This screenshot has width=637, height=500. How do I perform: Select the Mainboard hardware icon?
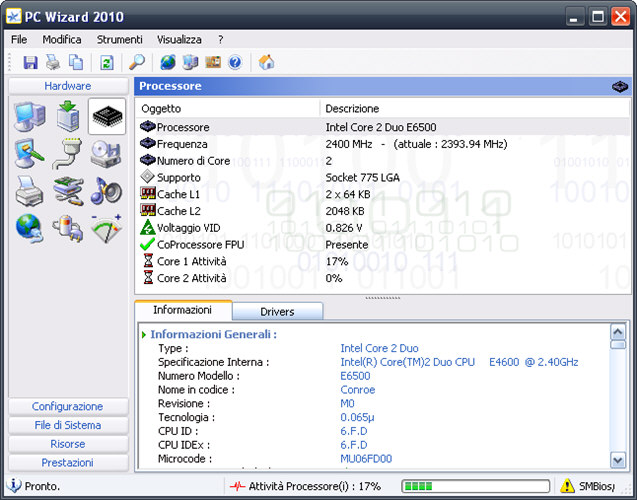[x=68, y=117]
